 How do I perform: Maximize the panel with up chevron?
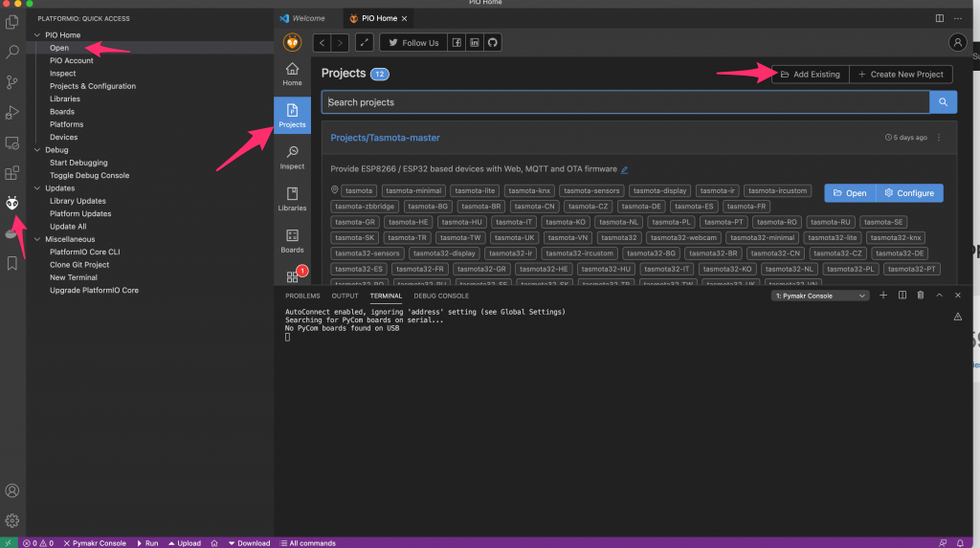(940, 295)
